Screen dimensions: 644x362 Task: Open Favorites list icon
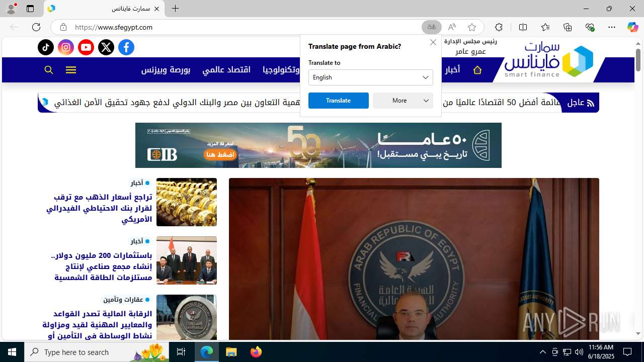(x=545, y=27)
